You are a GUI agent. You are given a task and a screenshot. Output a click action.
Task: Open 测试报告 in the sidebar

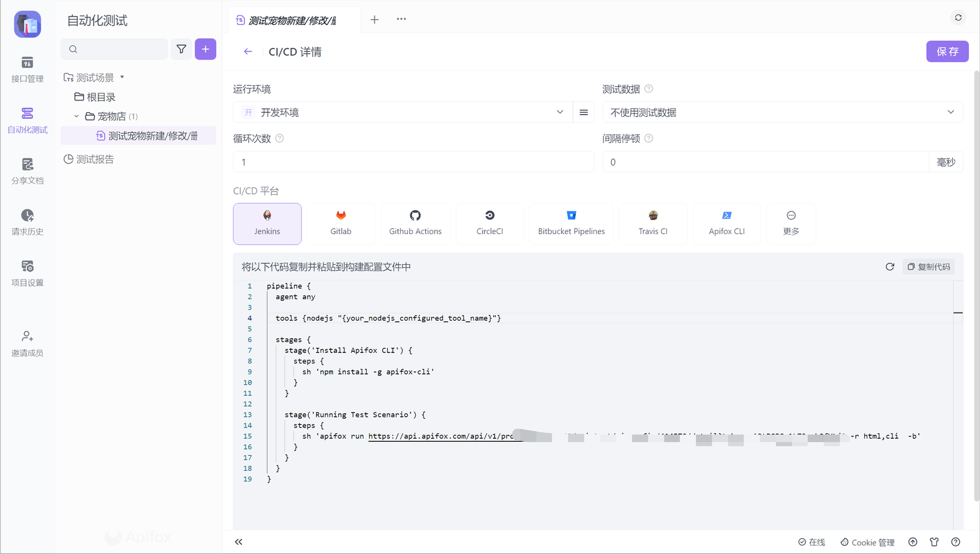point(89,159)
